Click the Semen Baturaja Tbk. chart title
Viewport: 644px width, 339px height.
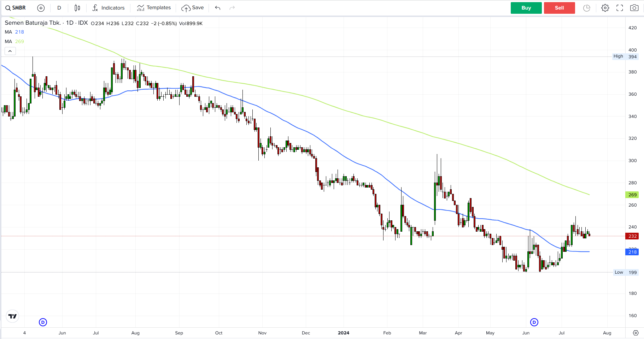pos(33,23)
